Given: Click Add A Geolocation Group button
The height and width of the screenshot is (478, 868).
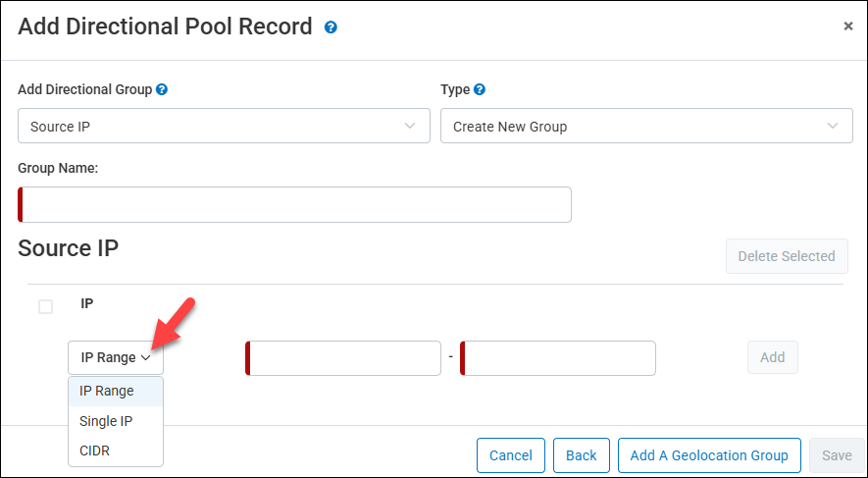Looking at the screenshot, I should click(x=709, y=455).
